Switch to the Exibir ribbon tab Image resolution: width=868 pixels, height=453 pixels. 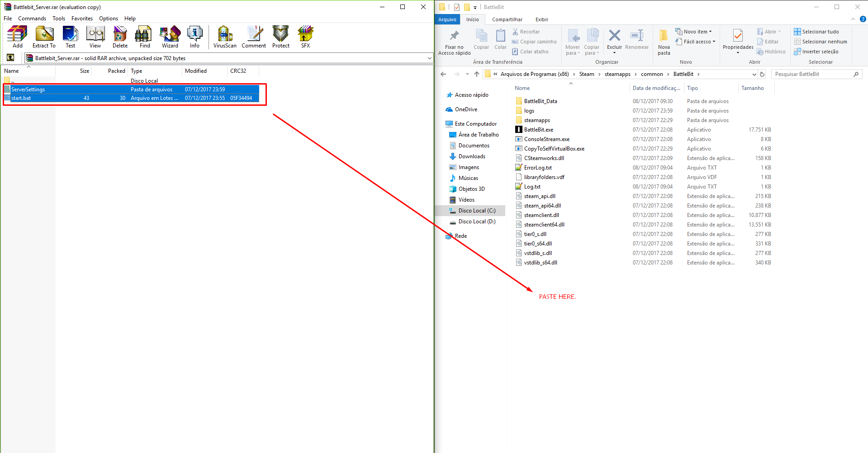tap(542, 19)
